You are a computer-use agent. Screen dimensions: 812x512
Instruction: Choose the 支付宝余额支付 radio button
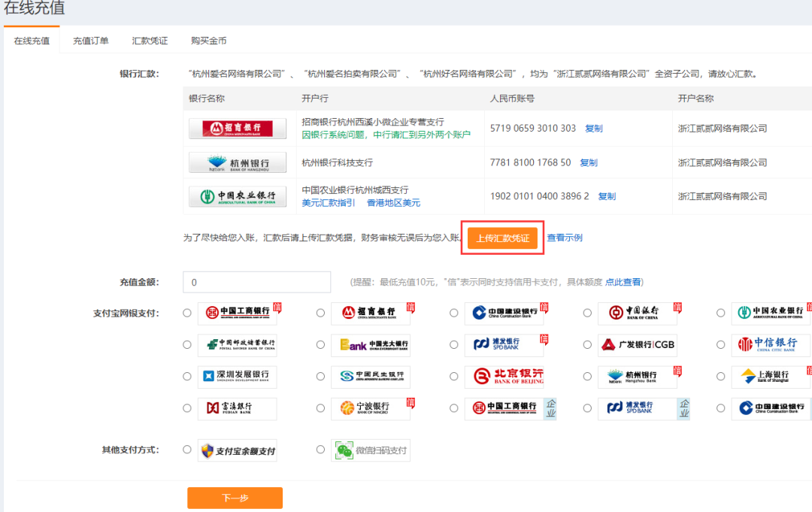(187, 450)
